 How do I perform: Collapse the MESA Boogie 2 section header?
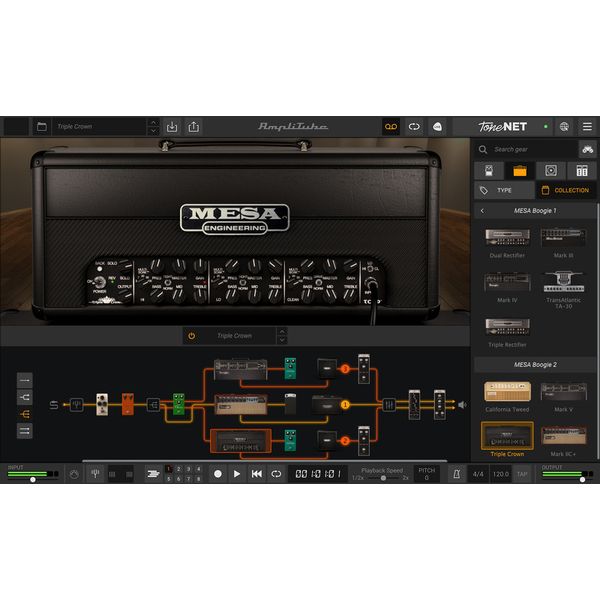(535, 365)
